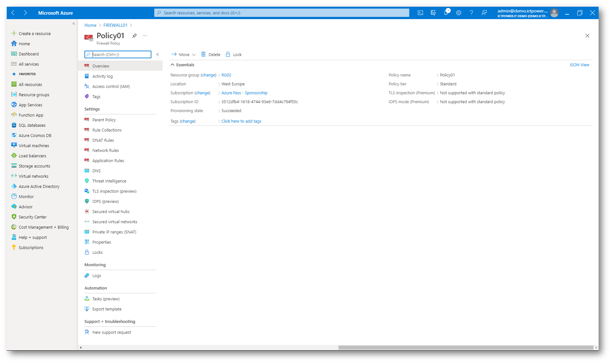Collapse the left portal menu
612x364 pixels.
(x=74, y=24)
